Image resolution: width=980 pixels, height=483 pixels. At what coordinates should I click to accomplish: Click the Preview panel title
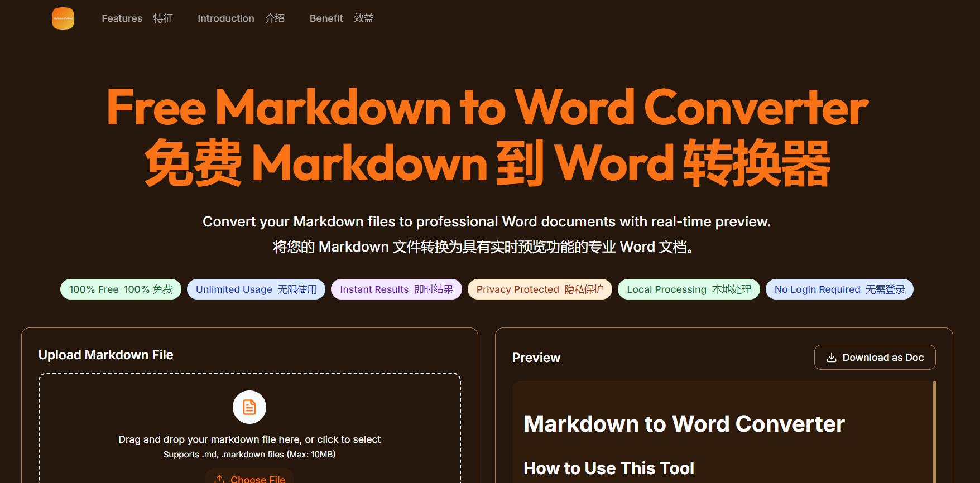pyautogui.click(x=536, y=358)
